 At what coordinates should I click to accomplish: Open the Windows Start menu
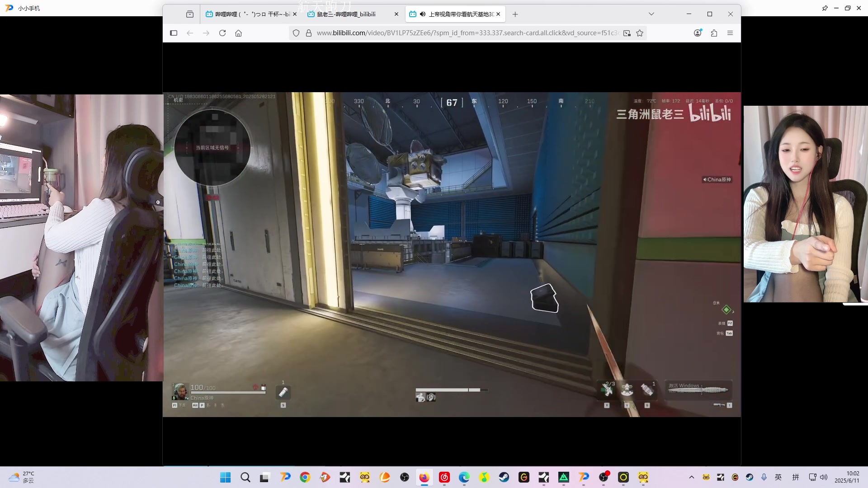click(x=226, y=477)
